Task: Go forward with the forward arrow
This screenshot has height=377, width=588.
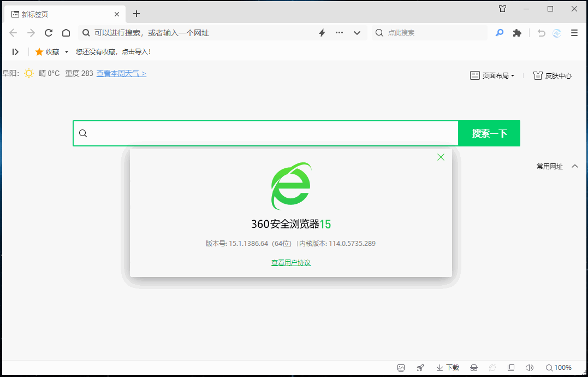Action: coord(31,33)
